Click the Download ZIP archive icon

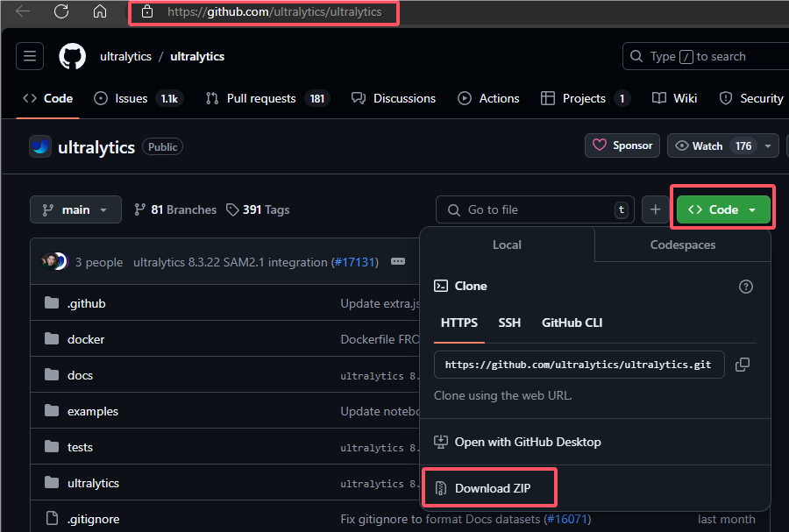point(441,488)
